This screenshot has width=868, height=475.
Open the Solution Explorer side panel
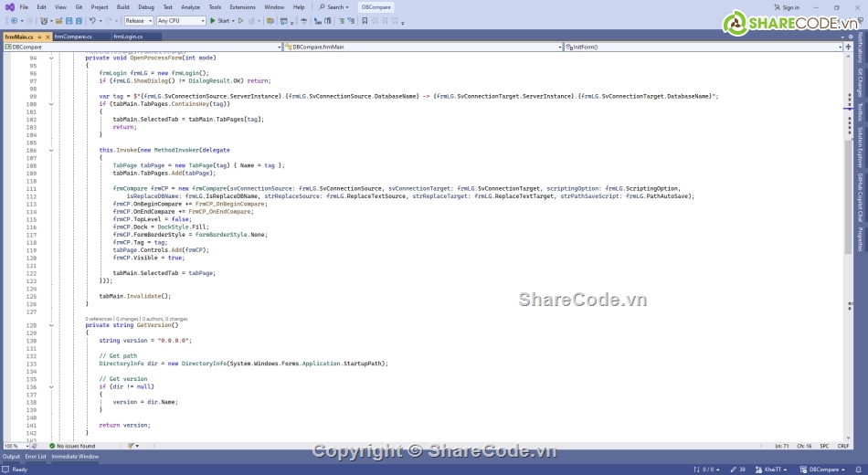tap(861, 147)
